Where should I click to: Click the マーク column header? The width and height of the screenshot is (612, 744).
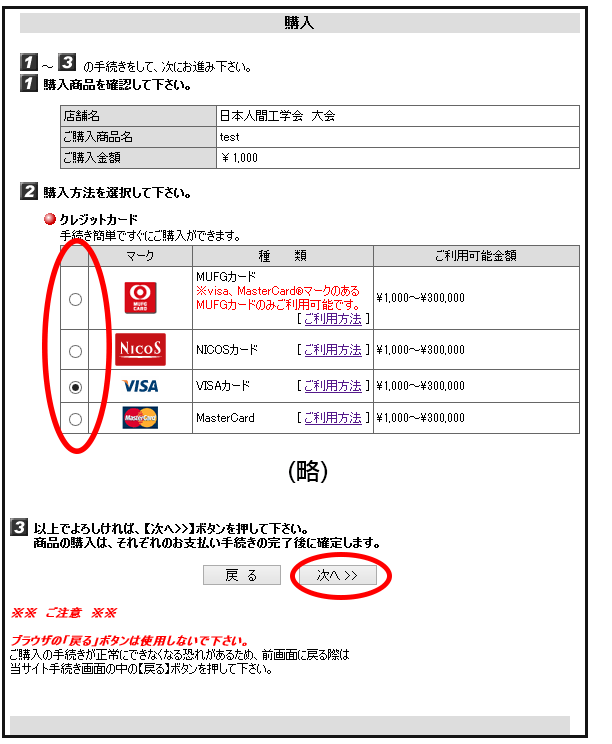click(x=140, y=256)
